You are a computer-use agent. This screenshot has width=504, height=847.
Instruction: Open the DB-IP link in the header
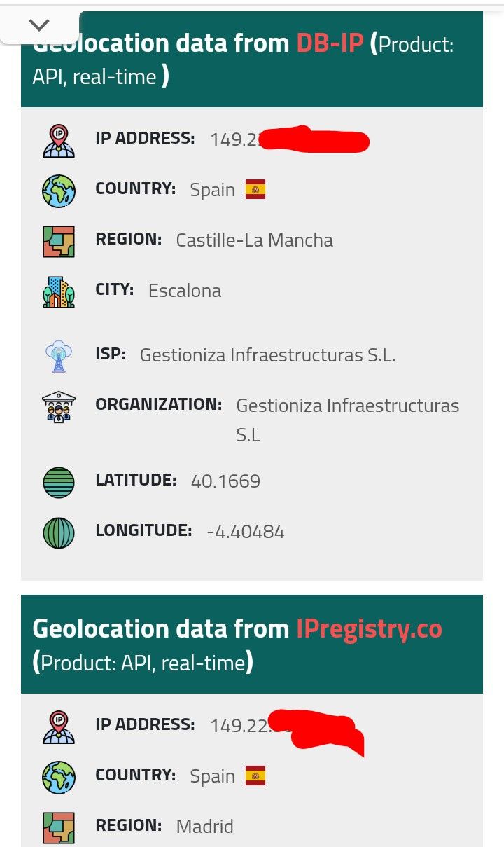tap(330, 43)
